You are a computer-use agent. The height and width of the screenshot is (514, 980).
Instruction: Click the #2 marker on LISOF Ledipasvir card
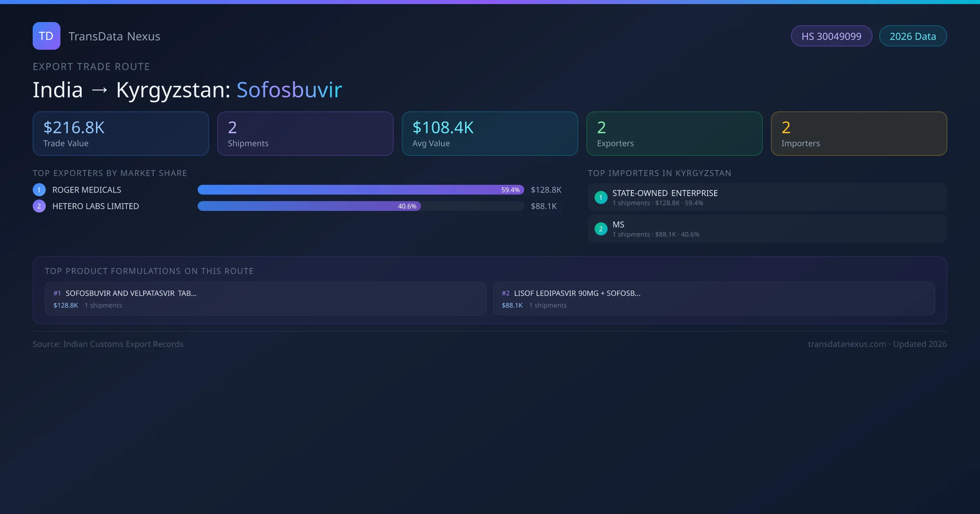pos(506,293)
